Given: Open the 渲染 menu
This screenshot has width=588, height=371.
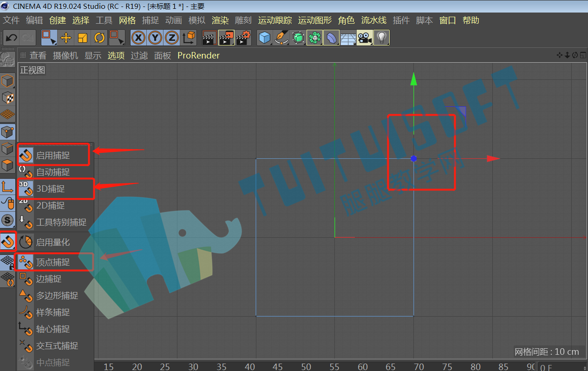Looking at the screenshot, I should coord(220,20).
